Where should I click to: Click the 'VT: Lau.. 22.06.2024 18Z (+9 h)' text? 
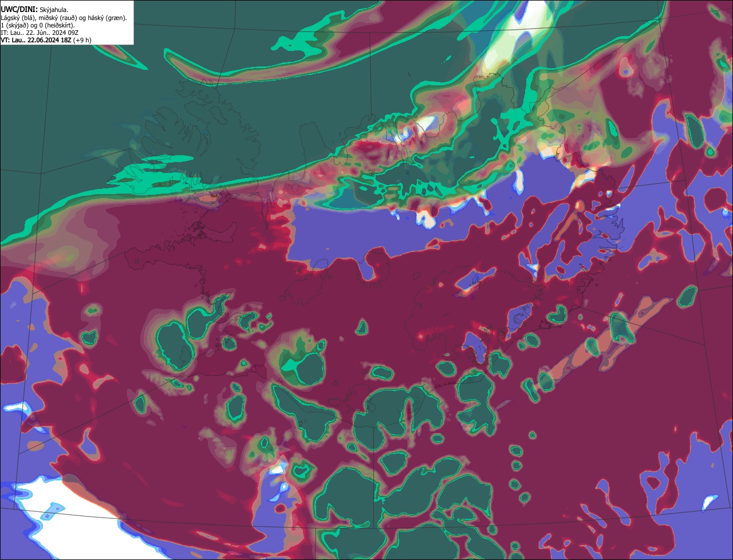click(x=46, y=40)
